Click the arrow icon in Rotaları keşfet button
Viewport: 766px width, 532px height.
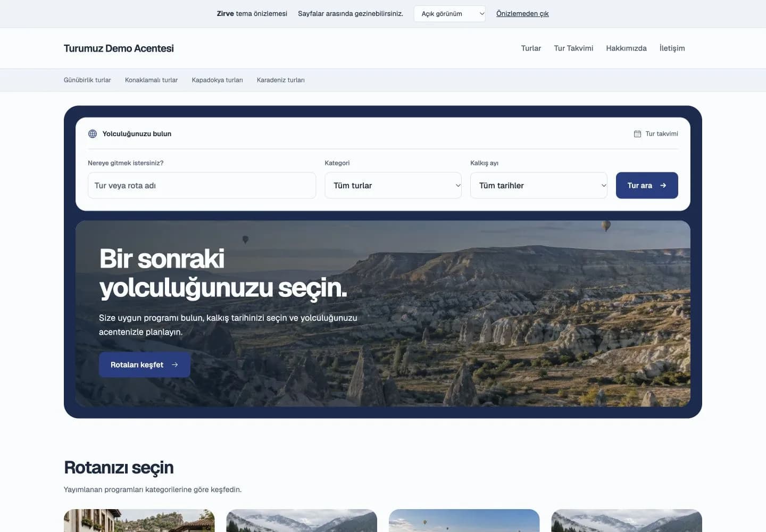point(174,364)
